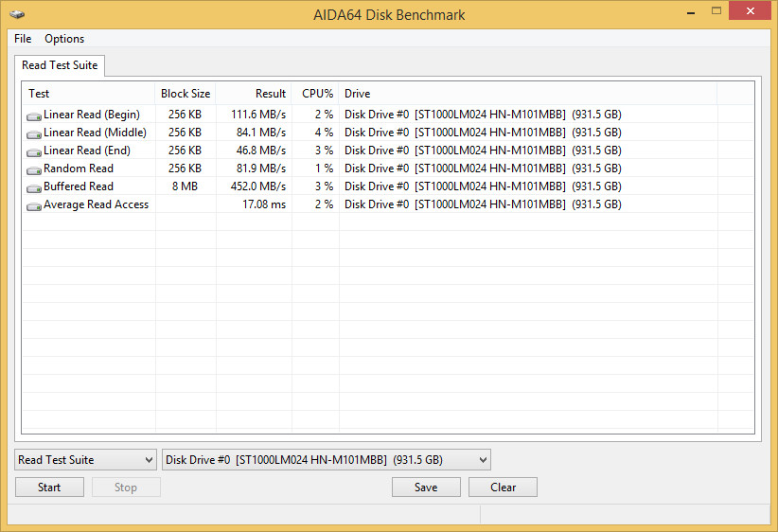
Task: Click the Stop button
Action: pos(126,488)
